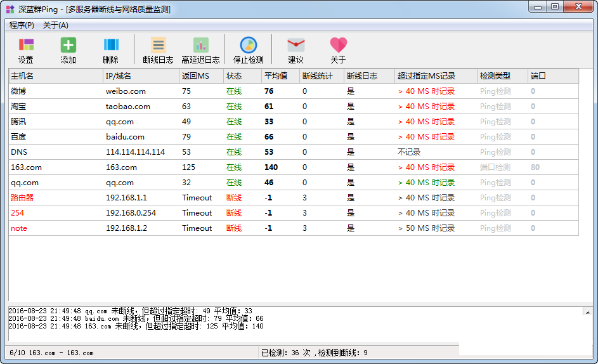Click the log line ending 平均值: 33
The width and height of the screenshot is (598, 364).
(x=130, y=311)
